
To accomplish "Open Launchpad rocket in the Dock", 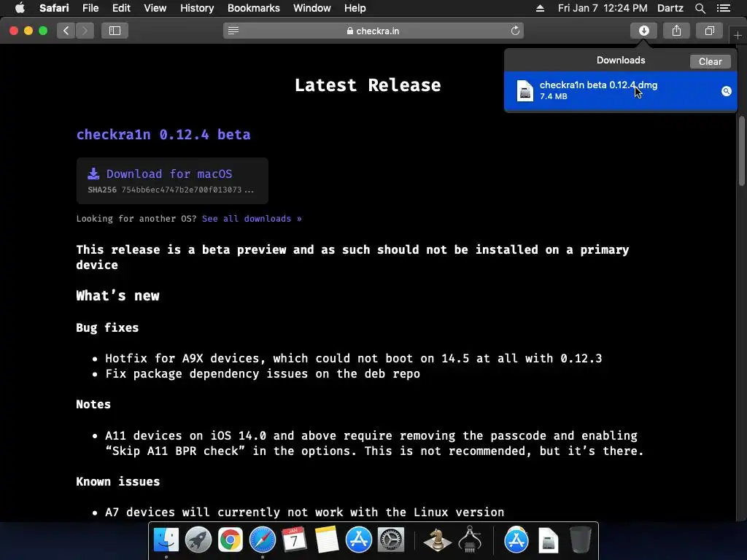I will [x=198, y=540].
